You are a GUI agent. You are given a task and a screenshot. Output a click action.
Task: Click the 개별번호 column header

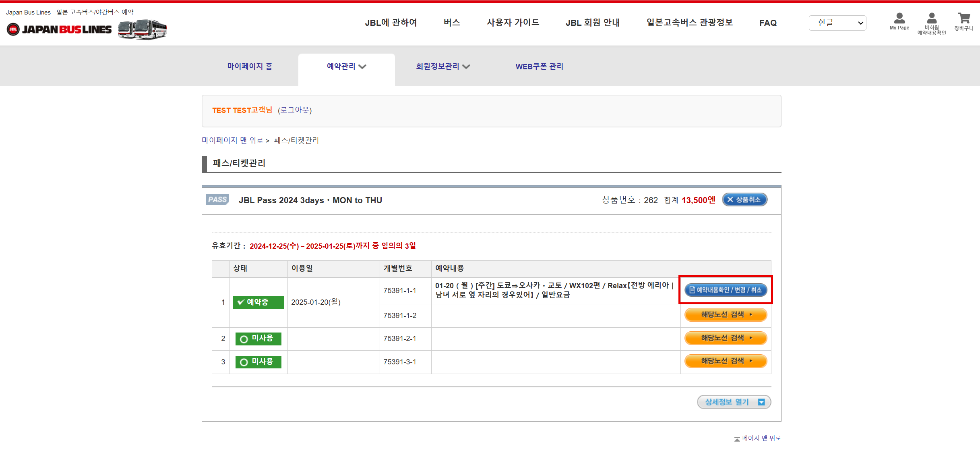click(x=398, y=268)
